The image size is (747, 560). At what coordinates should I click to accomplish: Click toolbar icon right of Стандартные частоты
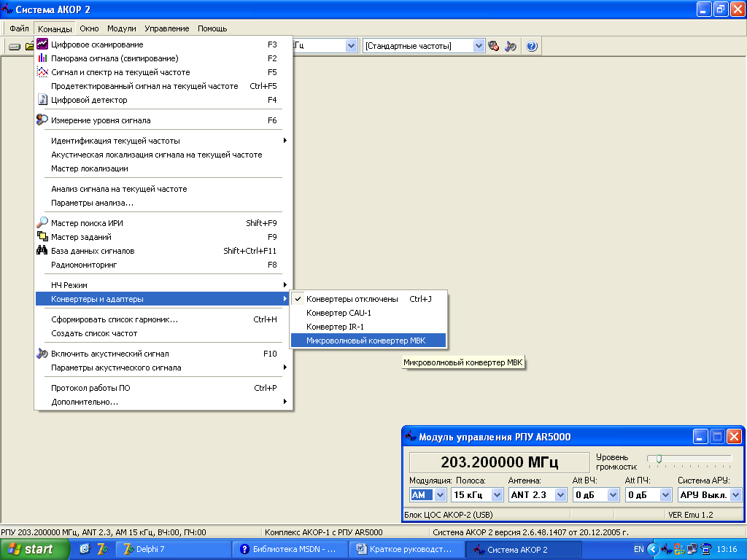pyautogui.click(x=494, y=46)
